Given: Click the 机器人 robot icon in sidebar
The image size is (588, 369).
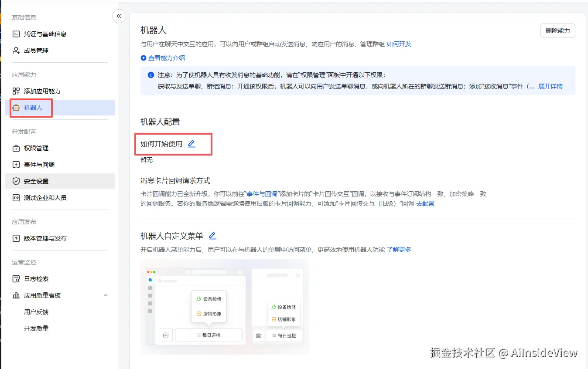Looking at the screenshot, I should [16, 108].
